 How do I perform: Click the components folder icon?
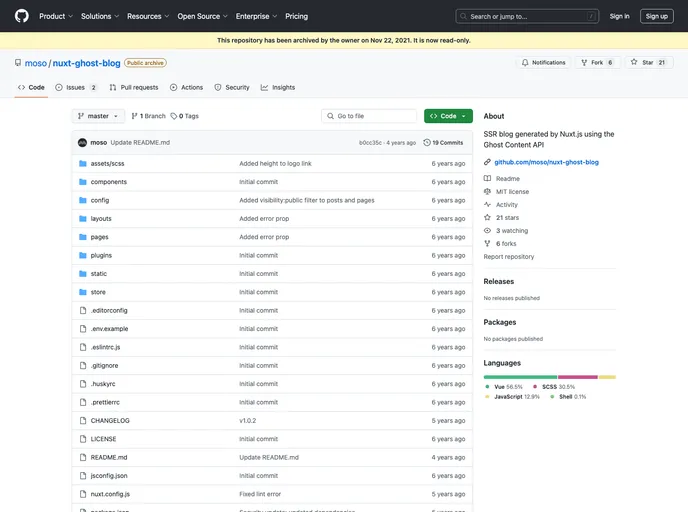click(82, 182)
